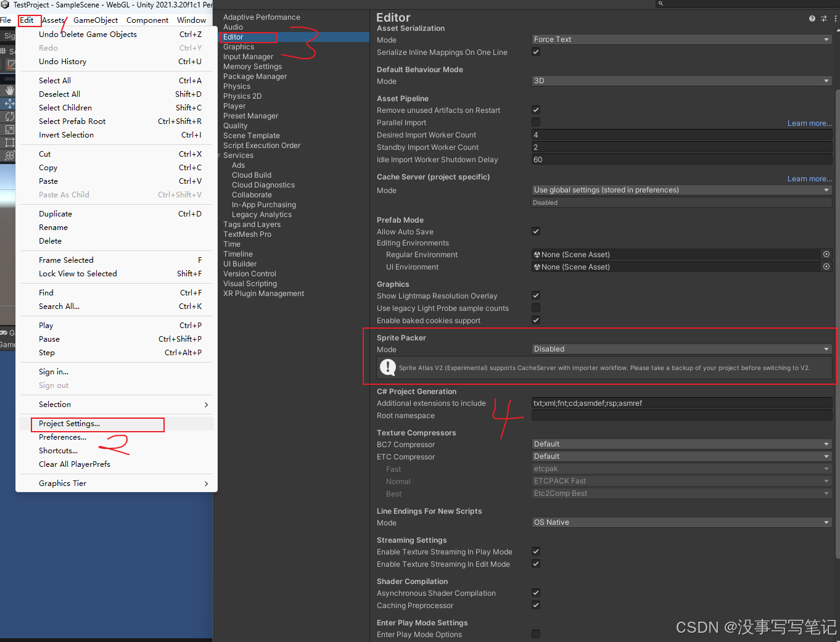The image size is (840, 642).
Task: Open object picker for Regular Environment
Action: click(826, 254)
